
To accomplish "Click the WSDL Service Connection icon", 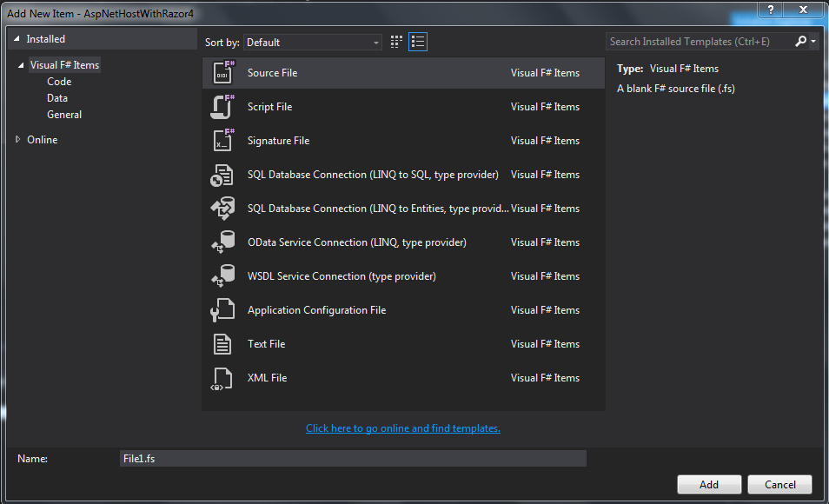I will (x=222, y=276).
